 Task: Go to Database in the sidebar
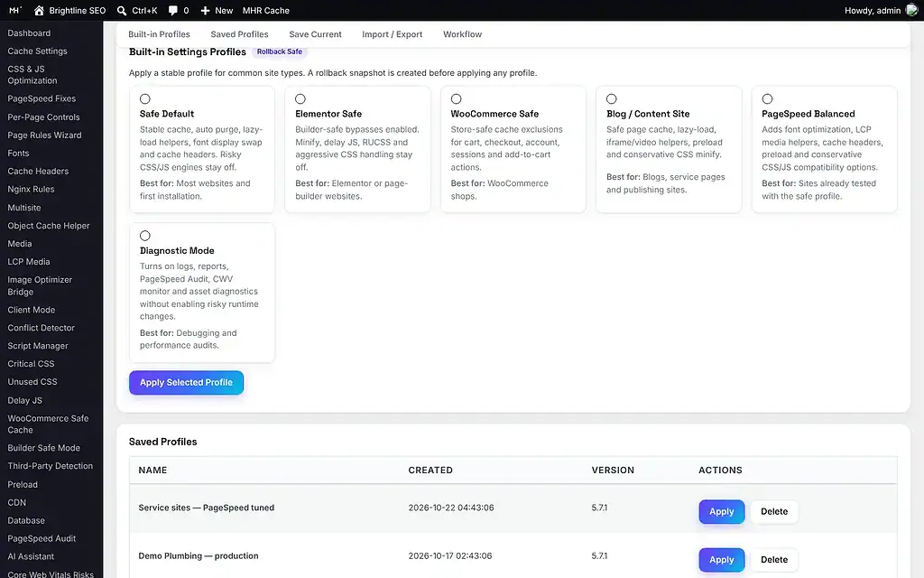[26, 520]
